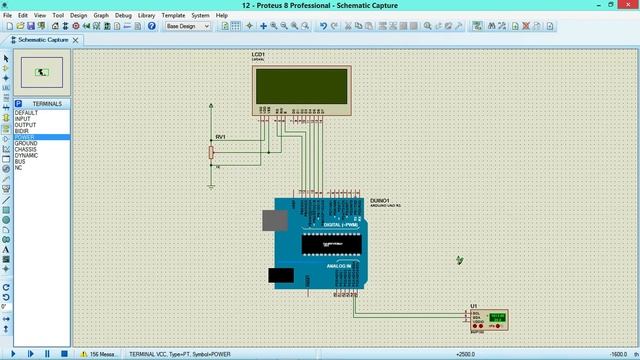Select the Terminals Mode tool
Screen dimensions: 640x360
6,129
